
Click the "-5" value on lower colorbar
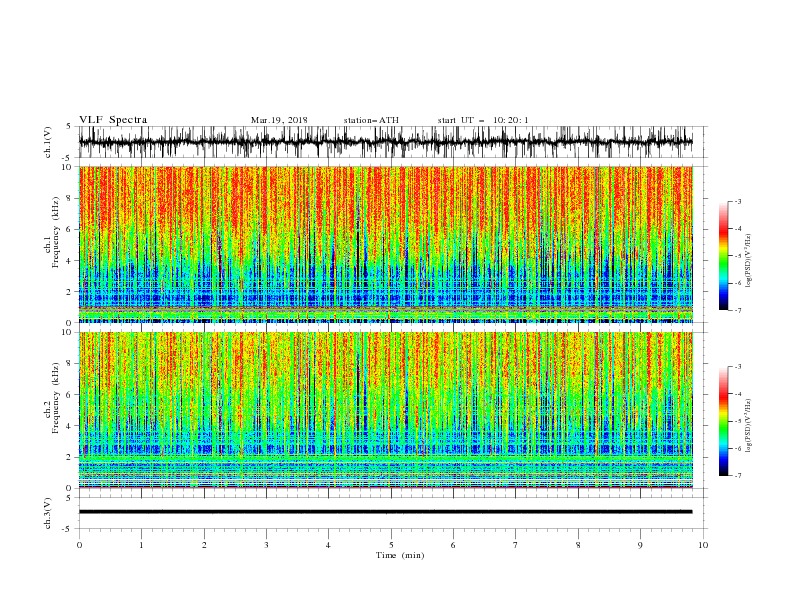point(738,421)
